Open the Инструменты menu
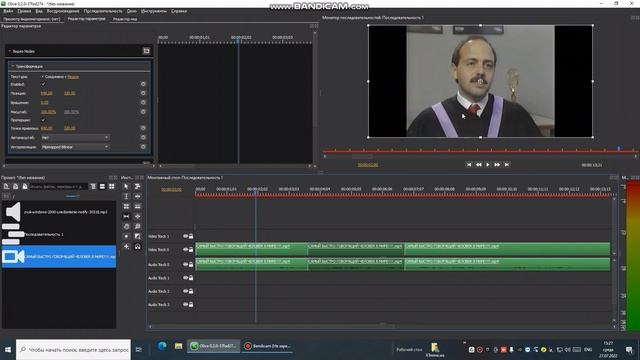This screenshot has height=360, width=640. [154, 11]
